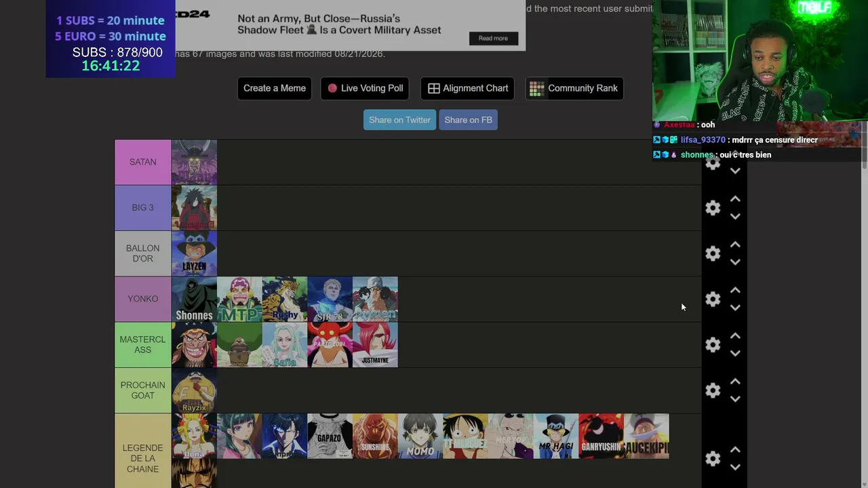Click the grey BALLON D'OR tier label

143,253
